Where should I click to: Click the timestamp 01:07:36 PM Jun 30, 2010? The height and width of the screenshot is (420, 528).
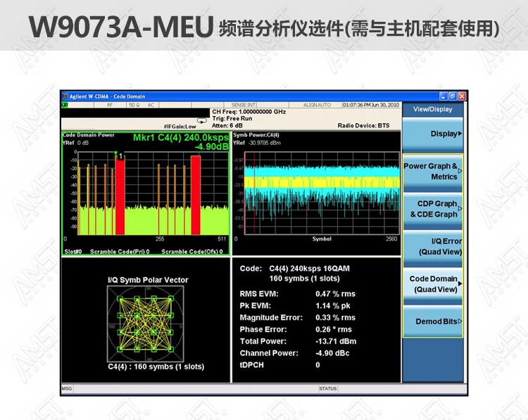[371, 105]
